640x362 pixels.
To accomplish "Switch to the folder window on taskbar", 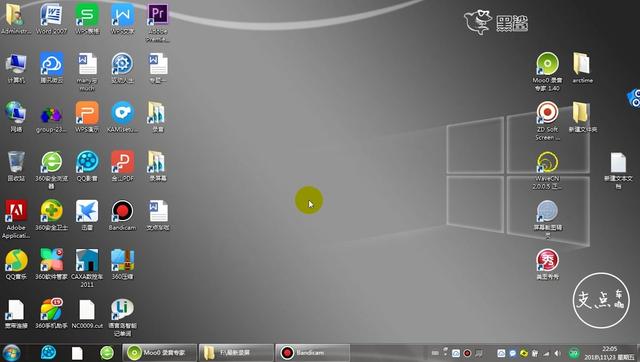I will (x=236, y=353).
